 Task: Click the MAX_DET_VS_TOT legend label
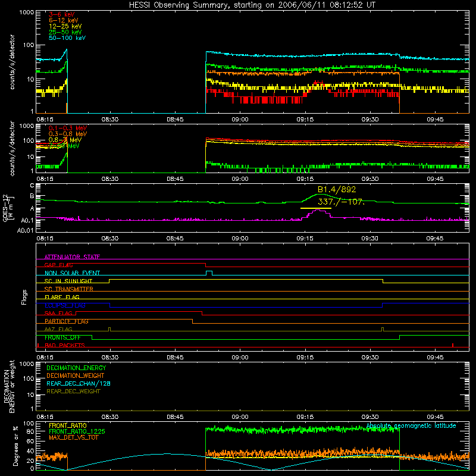[73, 437]
